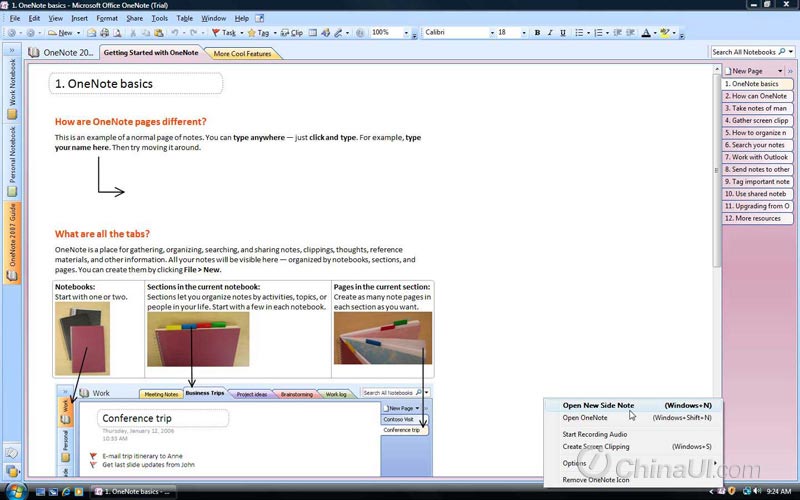Open the Work Notebook in the sidebar
Viewport: 800px width, 500px height.
pos(12,89)
